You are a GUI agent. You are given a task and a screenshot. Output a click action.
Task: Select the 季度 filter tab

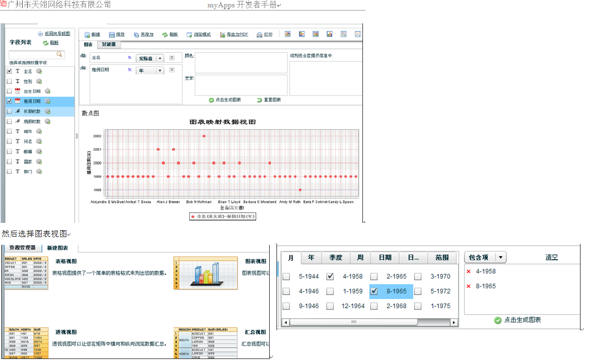pyautogui.click(x=336, y=258)
